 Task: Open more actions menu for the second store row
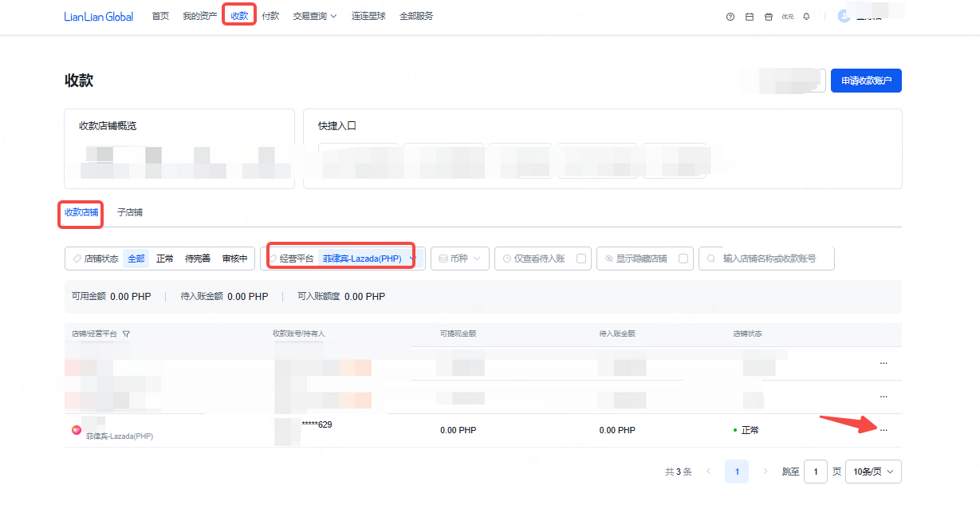[x=883, y=397]
